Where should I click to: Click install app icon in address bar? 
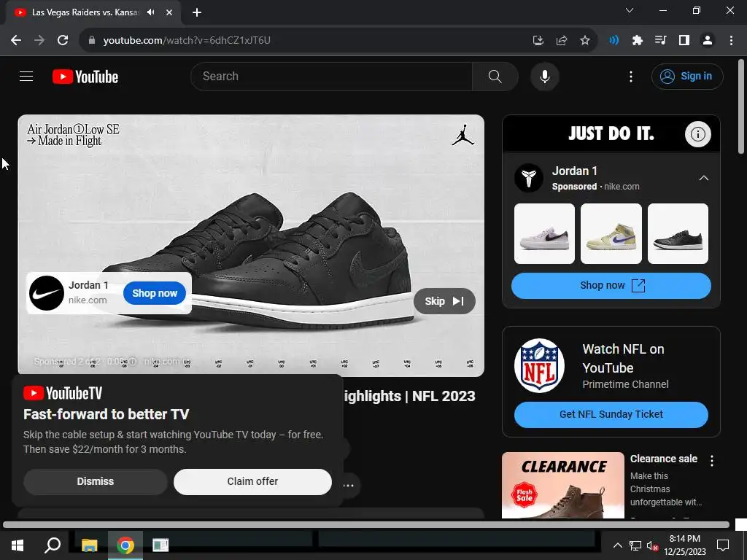(538, 40)
